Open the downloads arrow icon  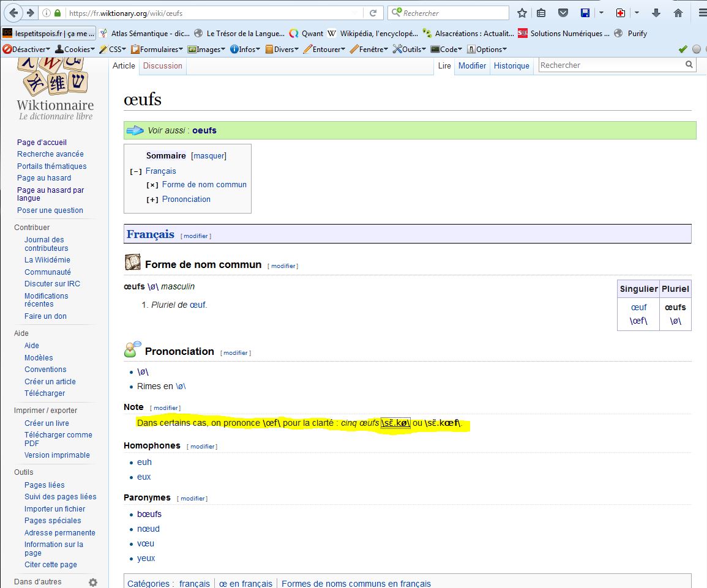[x=656, y=13]
